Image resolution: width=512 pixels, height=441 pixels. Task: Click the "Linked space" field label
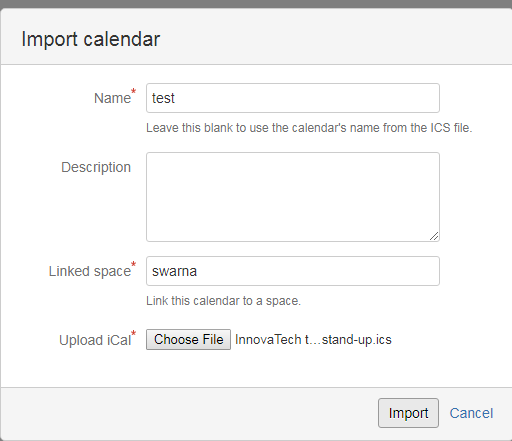pyautogui.click(x=90, y=271)
